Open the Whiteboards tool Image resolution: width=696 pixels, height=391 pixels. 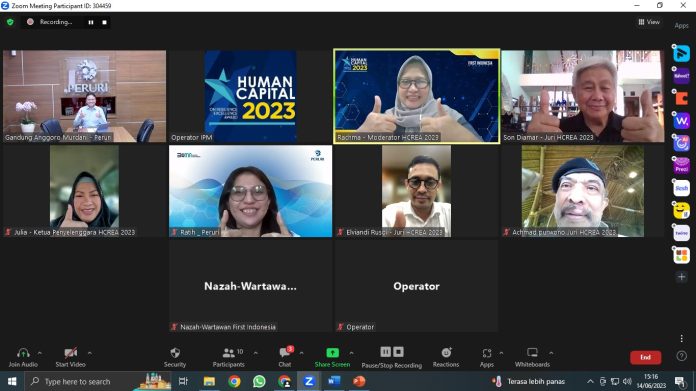click(x=532, y=357)
